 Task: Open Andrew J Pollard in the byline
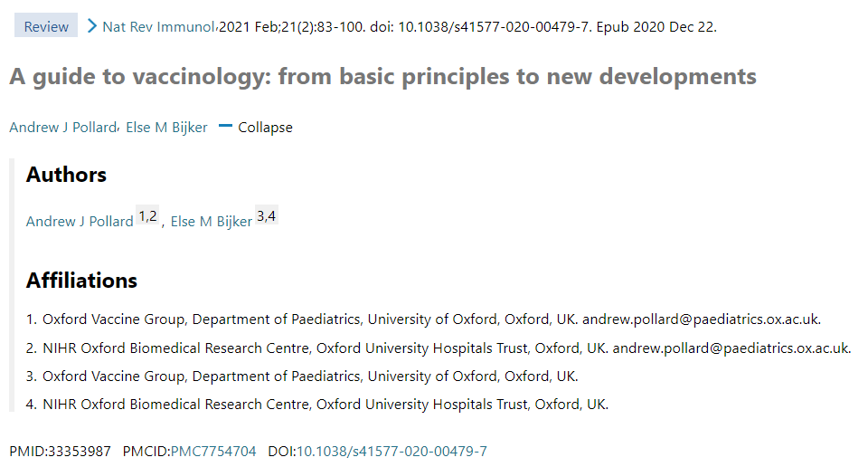(62, 127)
